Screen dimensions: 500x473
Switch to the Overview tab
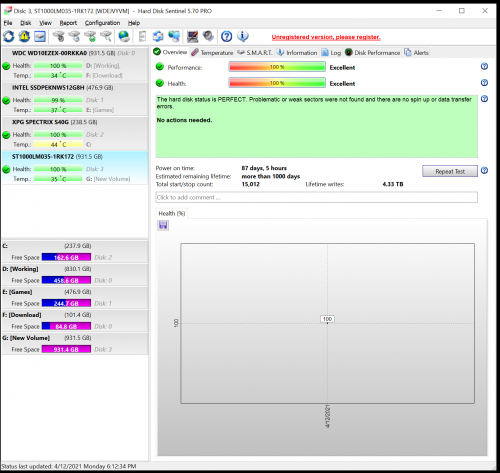[170, 52]
